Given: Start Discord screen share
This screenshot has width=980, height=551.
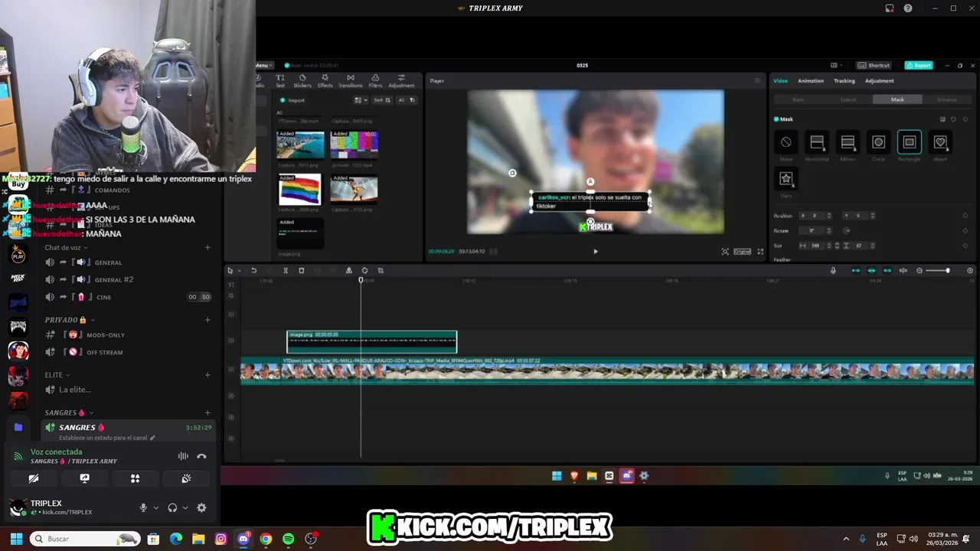Looking at the screenshot, I should pos(84,478).
